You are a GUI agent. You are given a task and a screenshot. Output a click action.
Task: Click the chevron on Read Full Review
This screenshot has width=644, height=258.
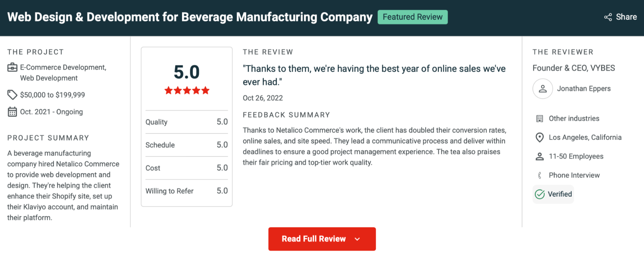pyautogui.click(x=357, y=239)
